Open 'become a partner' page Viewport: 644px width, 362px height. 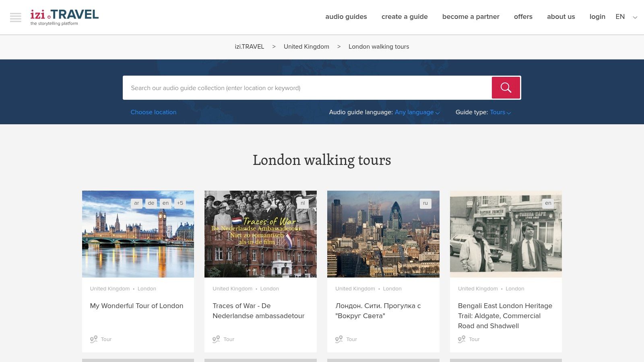471,17
